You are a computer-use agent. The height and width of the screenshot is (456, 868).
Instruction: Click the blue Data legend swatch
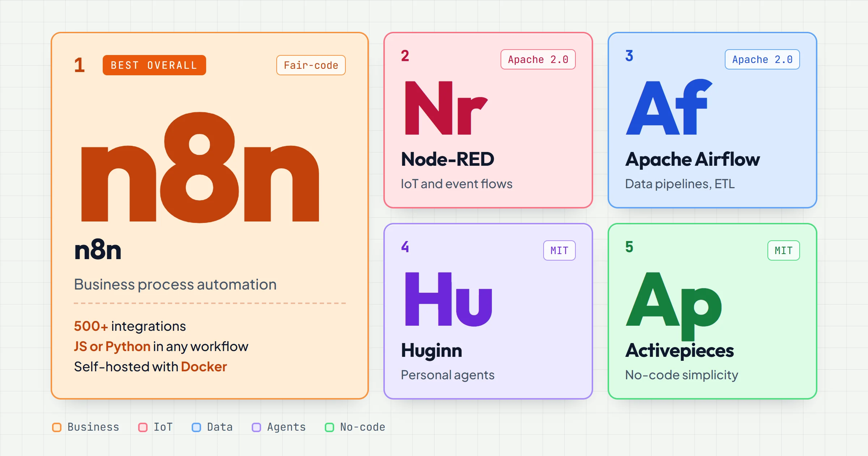coord(196,427)
